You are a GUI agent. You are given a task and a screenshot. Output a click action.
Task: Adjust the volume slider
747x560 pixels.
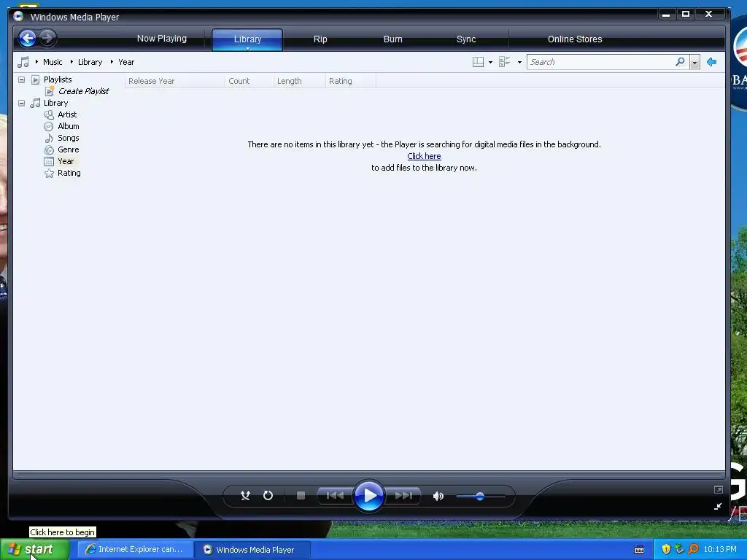(480, 496)
